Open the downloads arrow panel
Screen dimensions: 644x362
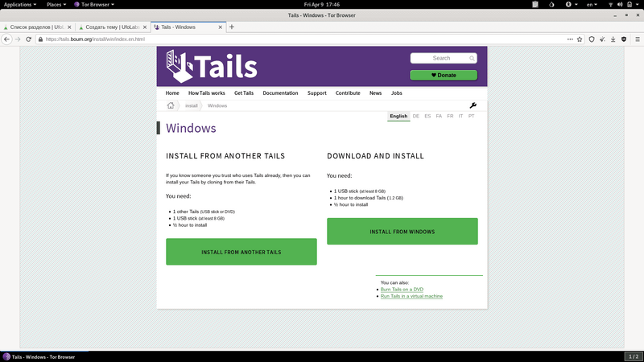(x=613, y=39)
